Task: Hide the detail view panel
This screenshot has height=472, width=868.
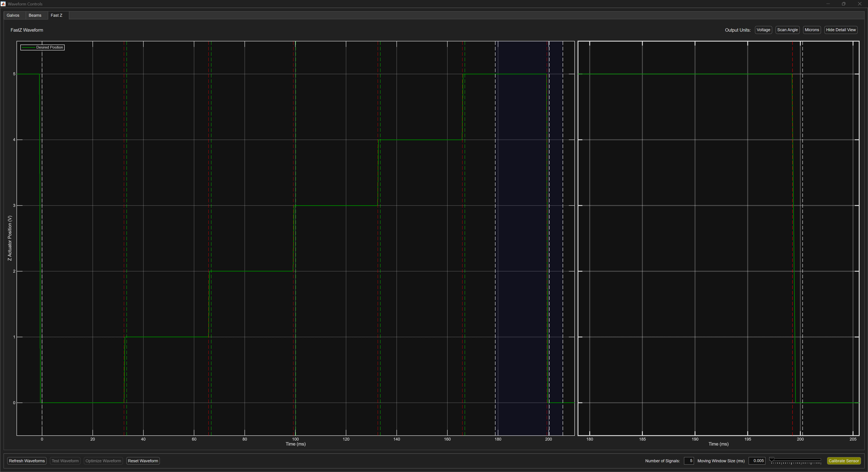Action: (841, 30)
